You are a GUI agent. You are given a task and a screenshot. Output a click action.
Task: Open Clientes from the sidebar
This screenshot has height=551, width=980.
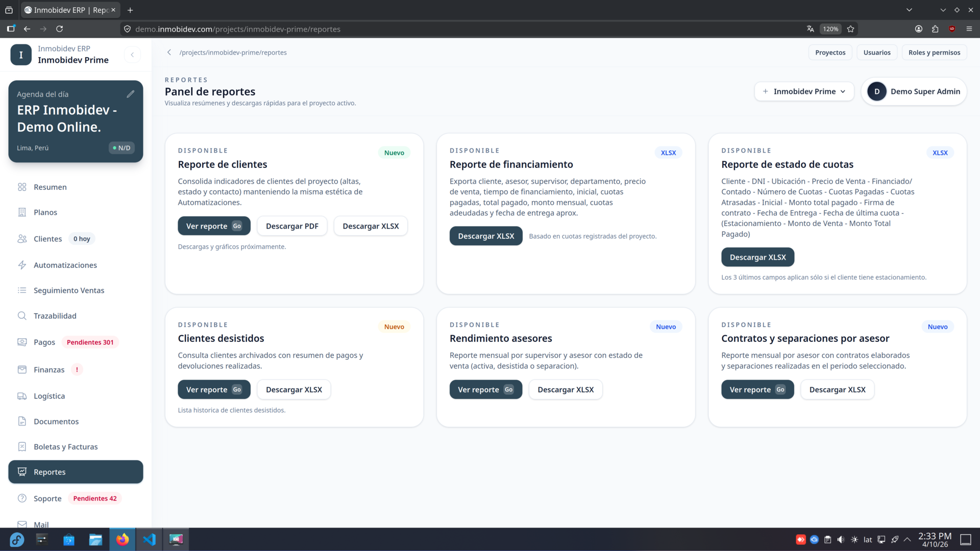pos(48,238)
